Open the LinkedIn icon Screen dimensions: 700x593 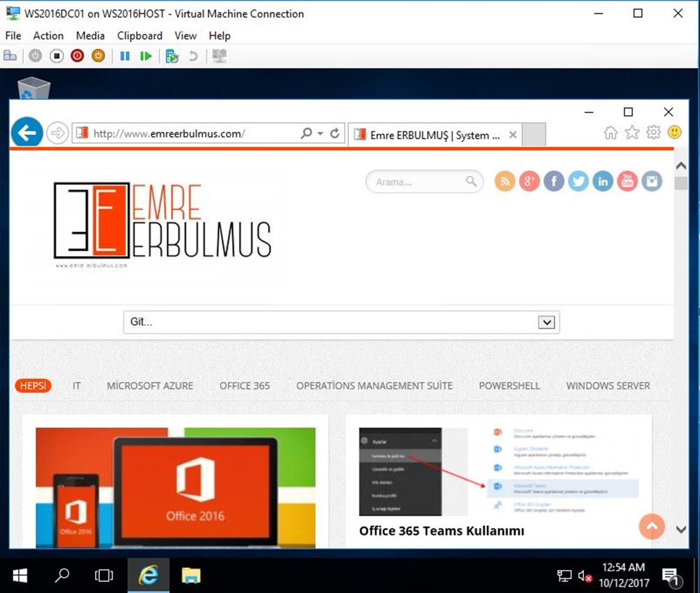point(603,181)
